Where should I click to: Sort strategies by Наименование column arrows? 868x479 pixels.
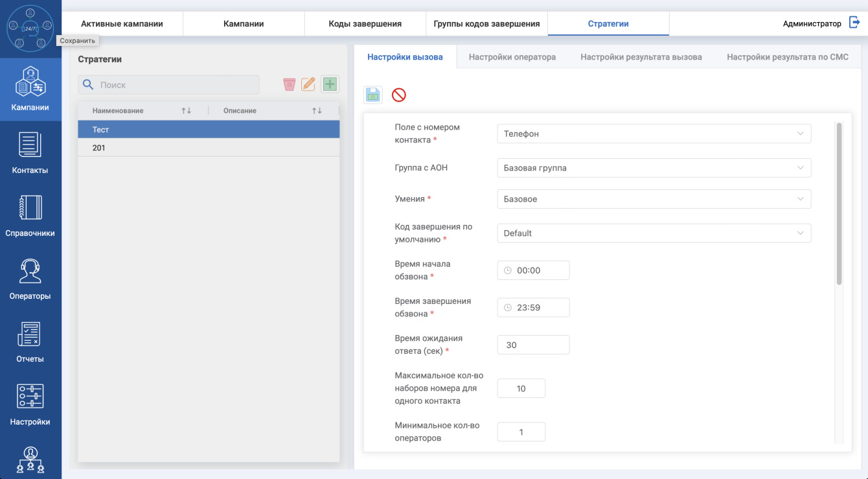click(187, 111)
